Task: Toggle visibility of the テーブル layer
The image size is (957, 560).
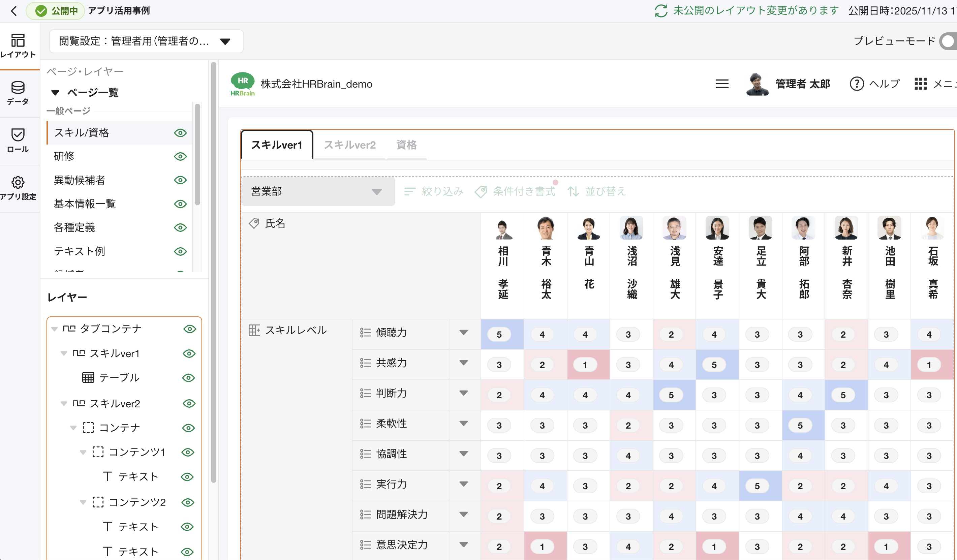Action: pos(189,377)
